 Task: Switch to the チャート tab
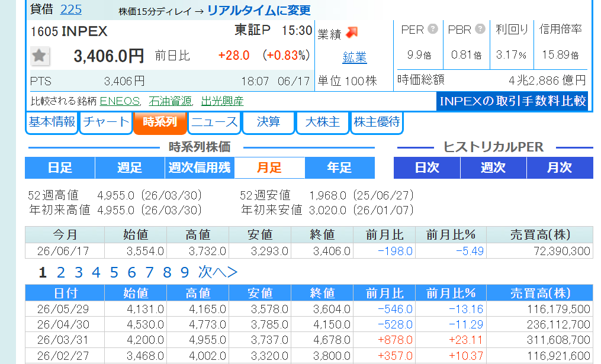click(106, 123)
